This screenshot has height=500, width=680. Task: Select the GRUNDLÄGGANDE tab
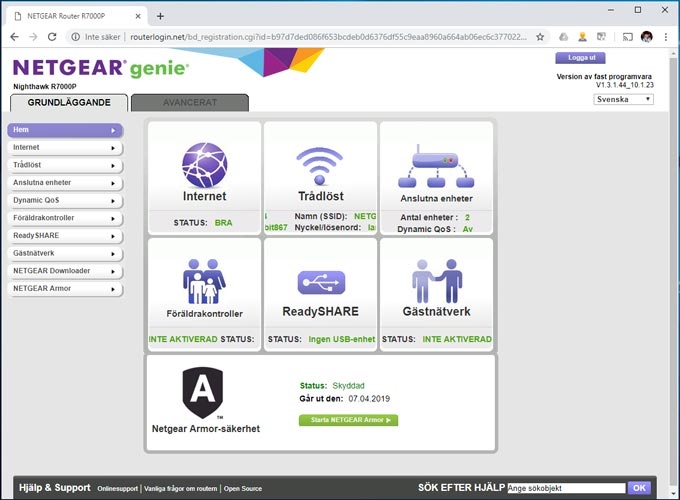(x=69, y=103)
